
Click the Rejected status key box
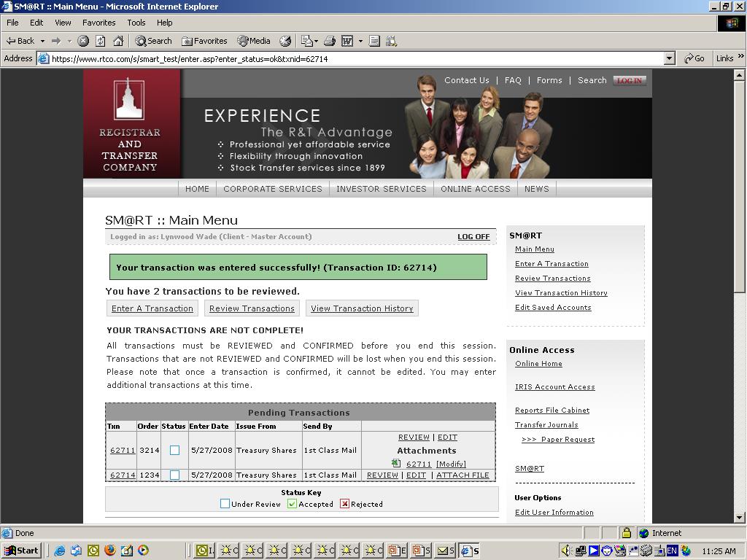344,503
